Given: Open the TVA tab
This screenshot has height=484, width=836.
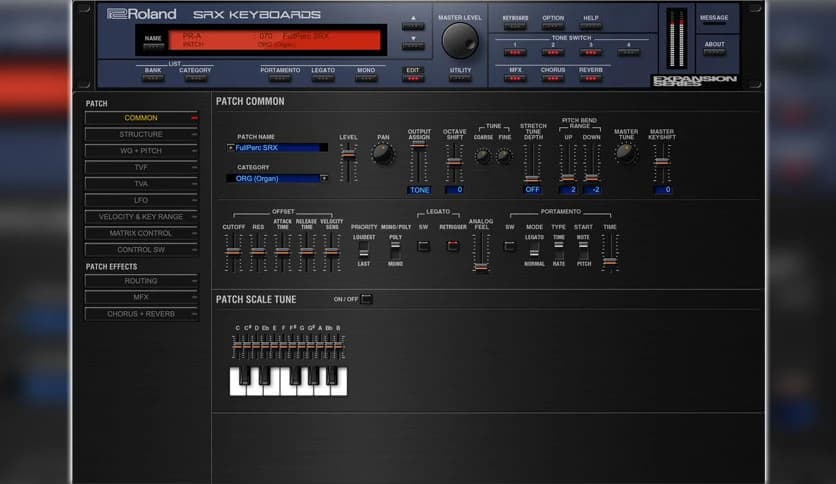Looking at the screenshot, I should point(141,184).
